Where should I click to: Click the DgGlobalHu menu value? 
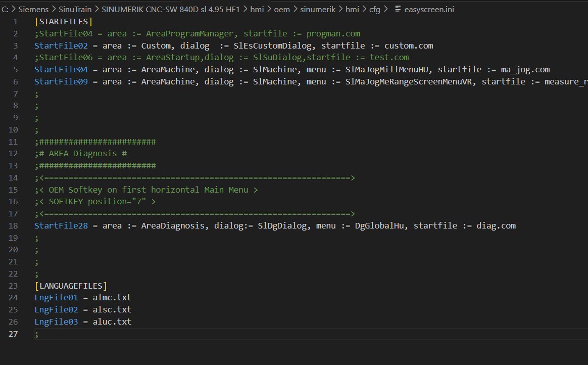(379, 226)
